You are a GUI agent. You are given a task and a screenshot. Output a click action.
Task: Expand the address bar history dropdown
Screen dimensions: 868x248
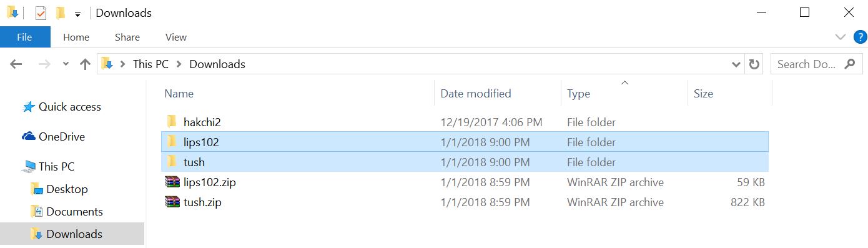[x=736, y=64]
